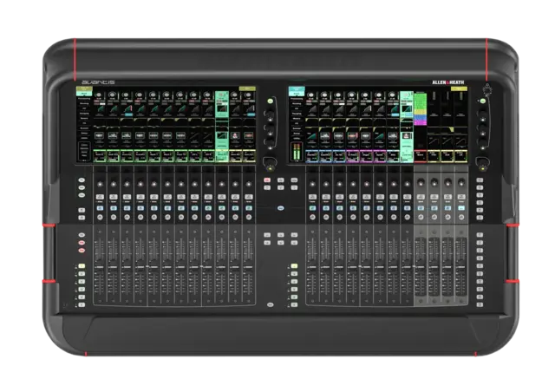
Task: Open Processing in left touchscreen menu
Action: pyautogui.click(x=84, y=99)
